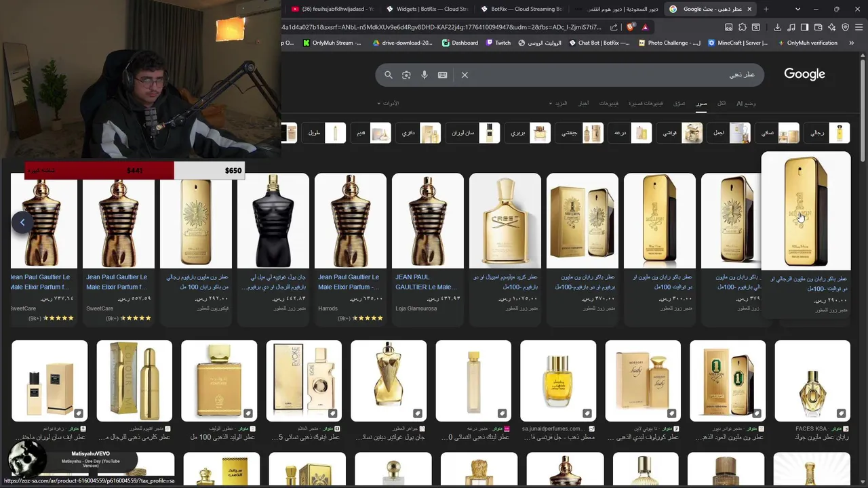Open the Chat Bot | BotRix bookmark
This screenshot has width=868, height=488.
click(599, 43)
